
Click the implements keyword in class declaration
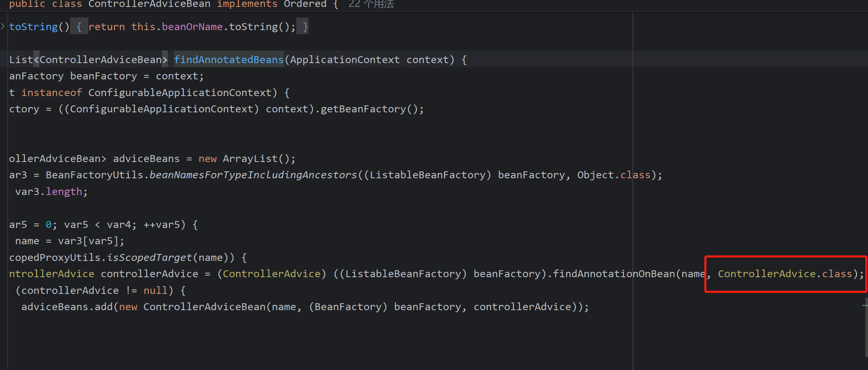tap(247, 4)
